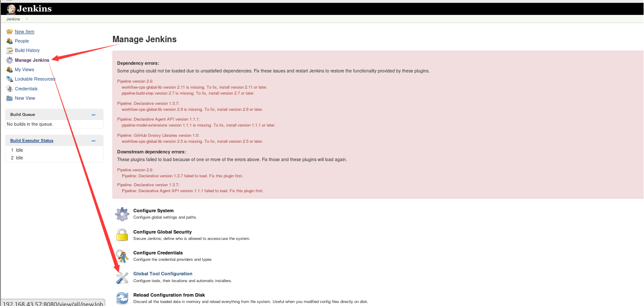644x306 pixels.
Task: Click 'workflow-cps-global-lib version 2.11 is missing' line
Action: [x=194, y=87]
